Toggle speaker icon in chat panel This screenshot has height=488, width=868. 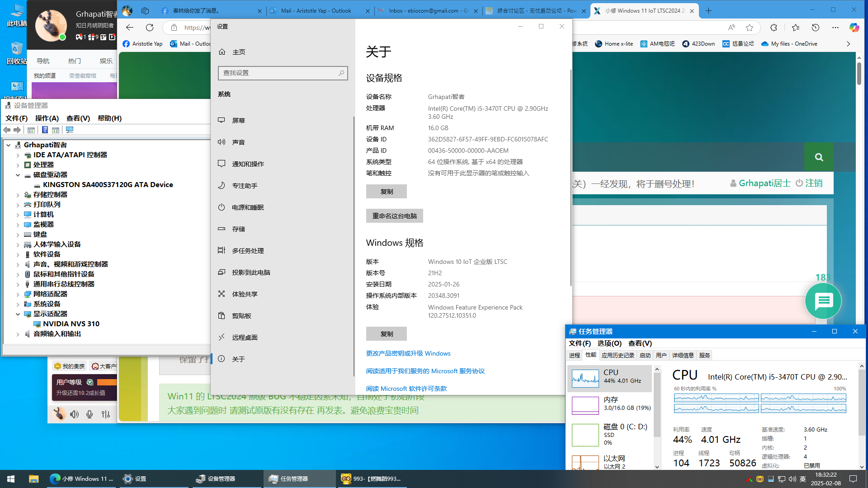[x=75, y=414]
